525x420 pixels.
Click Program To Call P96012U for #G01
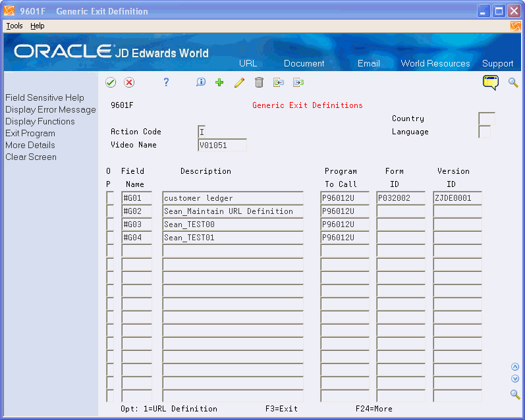(345, 197)
